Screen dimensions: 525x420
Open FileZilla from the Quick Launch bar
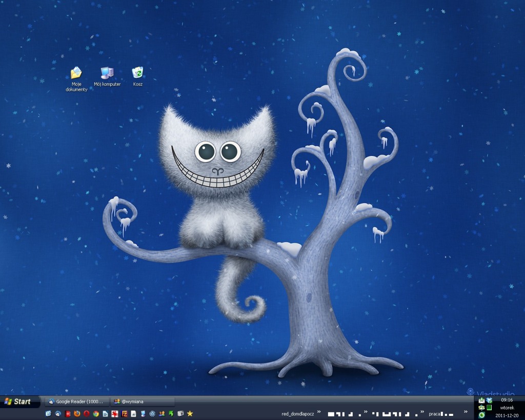(x=124, y=413)
